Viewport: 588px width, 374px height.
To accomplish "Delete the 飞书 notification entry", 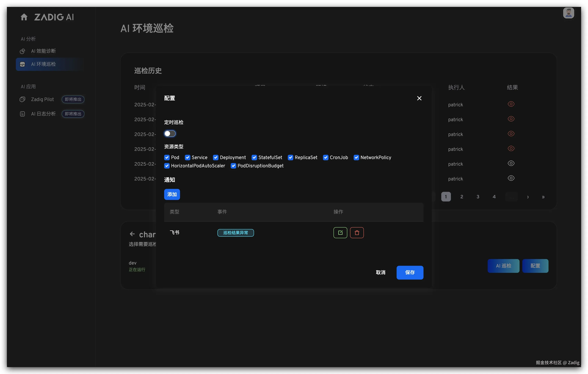I will click(x=357, y=233).
